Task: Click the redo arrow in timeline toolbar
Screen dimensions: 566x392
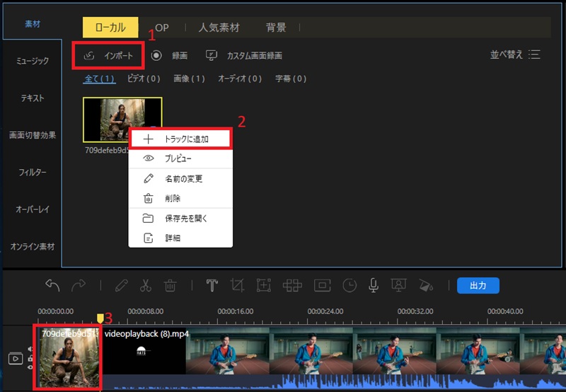Action: tap(79, 285)
